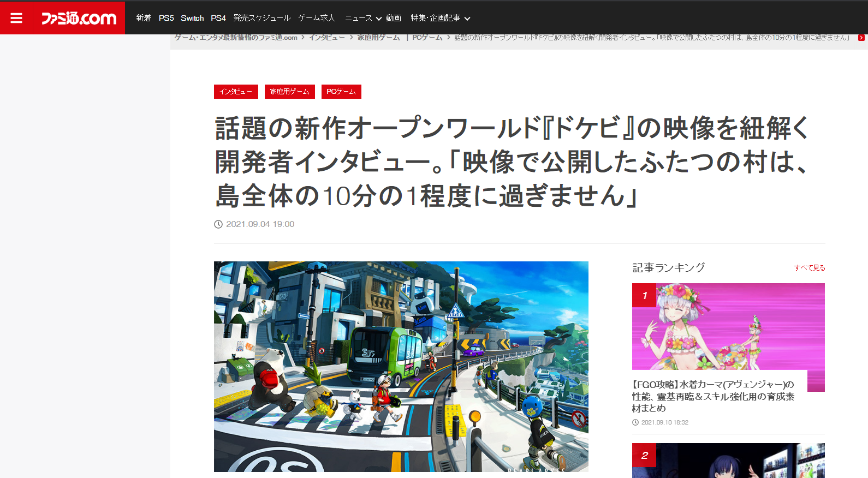Click the DokeV article main image
The height and width of the screenshot is (478, 868).
[x=401, y=366]
